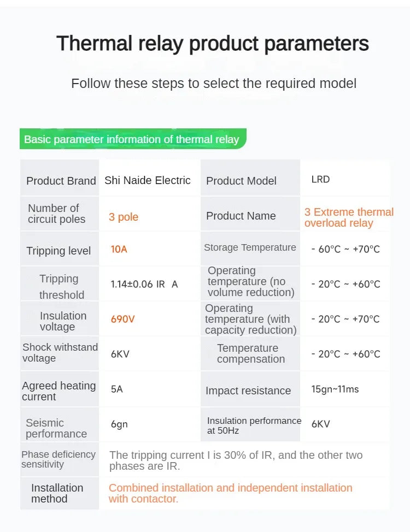Select the Impact resistance 15gn~11ms value

tap(335, 389)
